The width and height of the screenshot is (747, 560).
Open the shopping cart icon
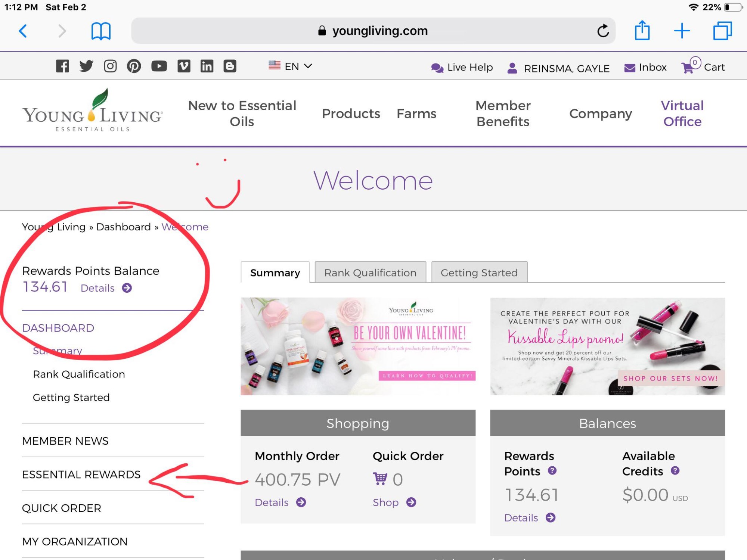coord(690,66)
